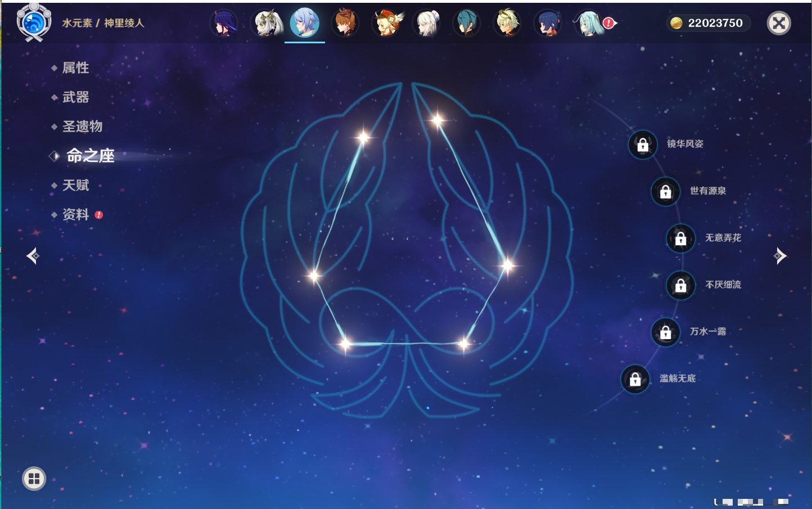Open the 圣遗物 artifacts tab
Viewport: 812px width, 509px height.
[x=82, y=127]
